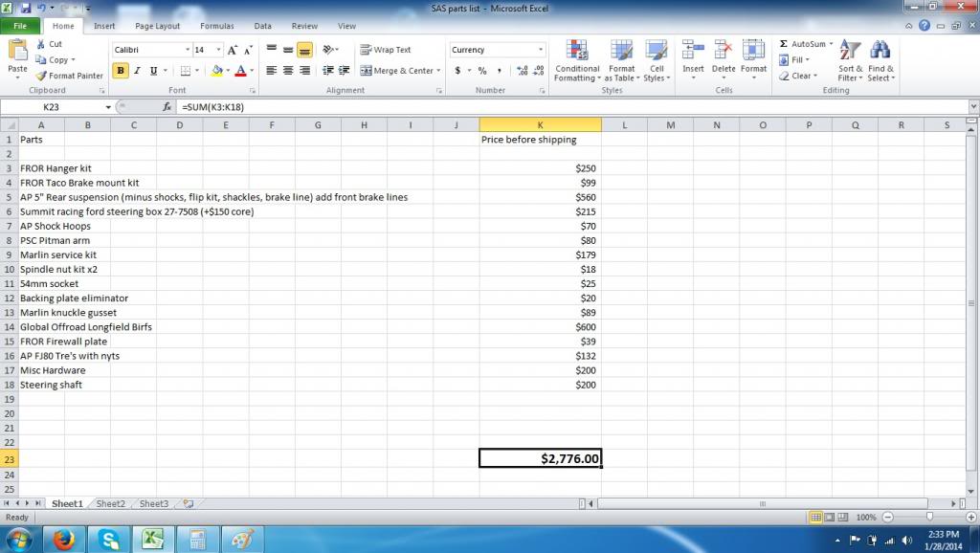
Task: Increase font size with Grow Font
Action: tap(233, 50)
